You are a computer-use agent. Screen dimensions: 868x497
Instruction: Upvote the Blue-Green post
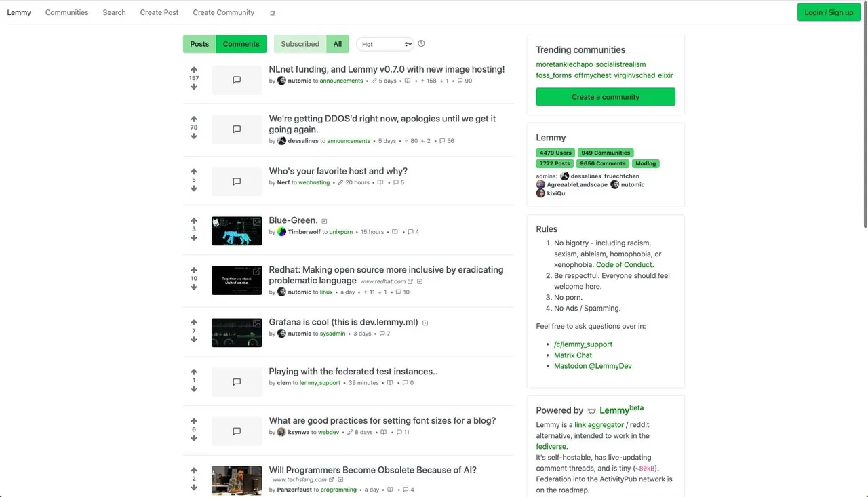pos(194,221)
